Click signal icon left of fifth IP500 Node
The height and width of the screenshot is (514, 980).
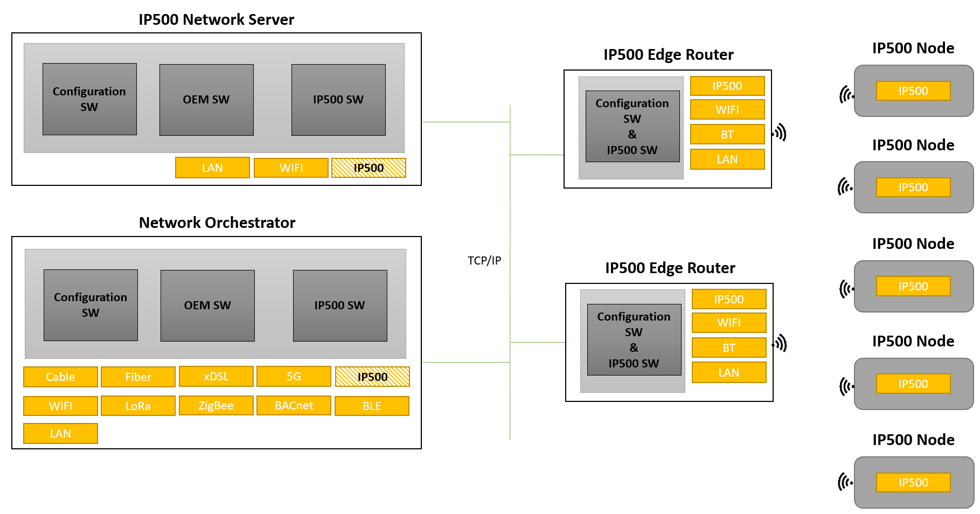point(845,482)
